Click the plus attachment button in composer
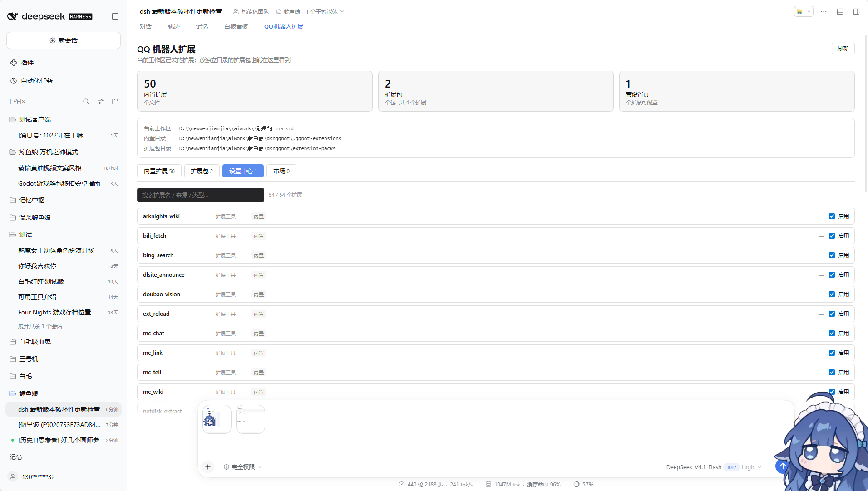This screenshot has height=491, width=868. coord(208,467)
